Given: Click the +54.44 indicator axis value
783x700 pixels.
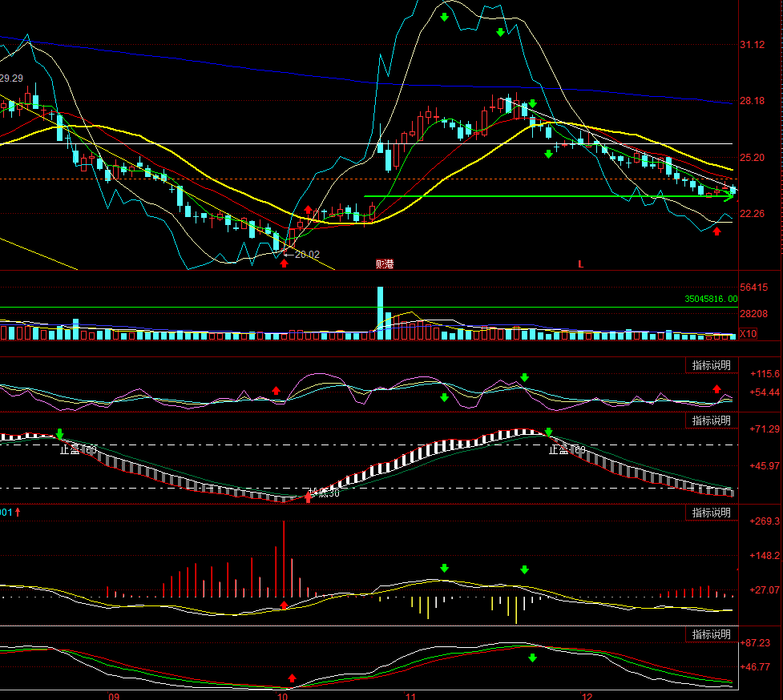Looking at the screenshot, I should point(764,392).
